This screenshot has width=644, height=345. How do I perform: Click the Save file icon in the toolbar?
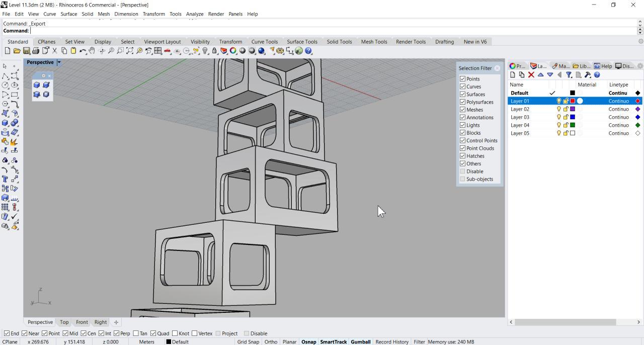click(26, 51)
